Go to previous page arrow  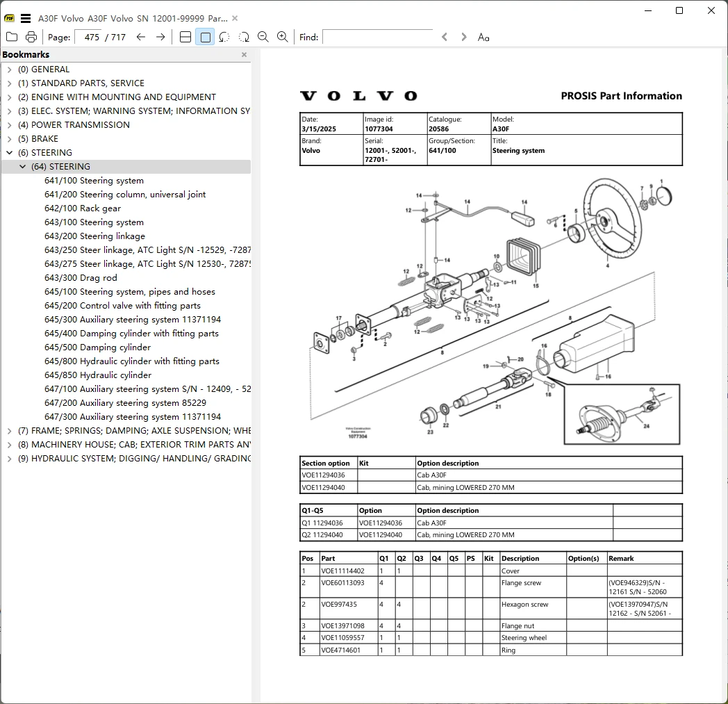pos(141,37)
